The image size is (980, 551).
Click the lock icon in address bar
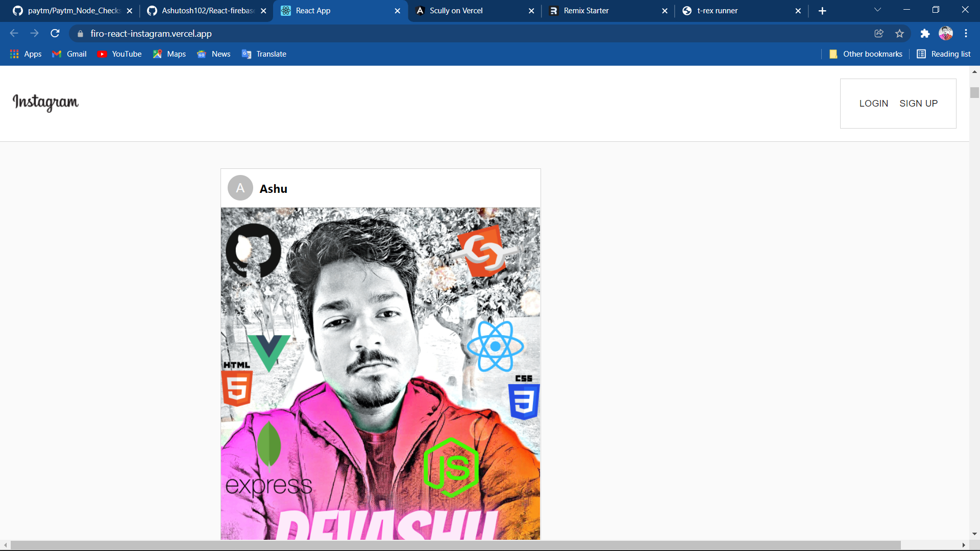pos(80,34)
